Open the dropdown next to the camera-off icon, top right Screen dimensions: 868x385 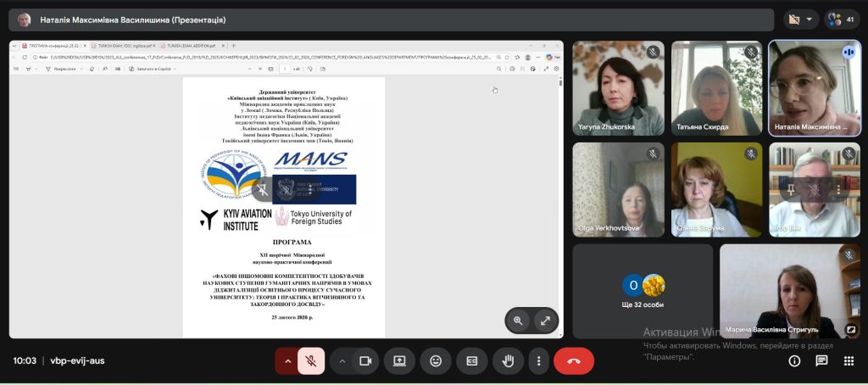point(810,20)
